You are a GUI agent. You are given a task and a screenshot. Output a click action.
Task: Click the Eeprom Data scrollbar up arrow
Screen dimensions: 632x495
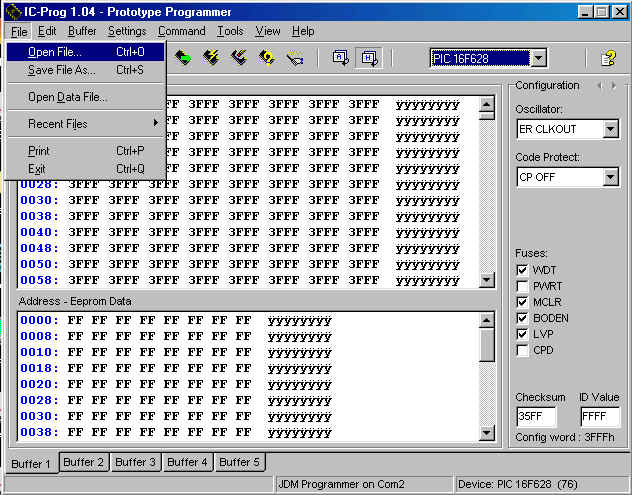click(x=486, y=321)
